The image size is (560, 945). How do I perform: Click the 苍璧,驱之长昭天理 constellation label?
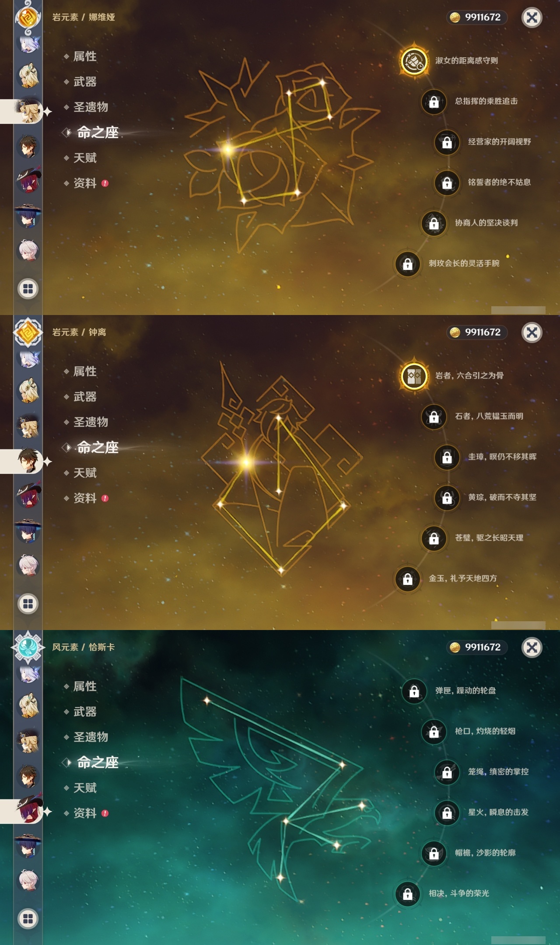[x=489, y=538]
